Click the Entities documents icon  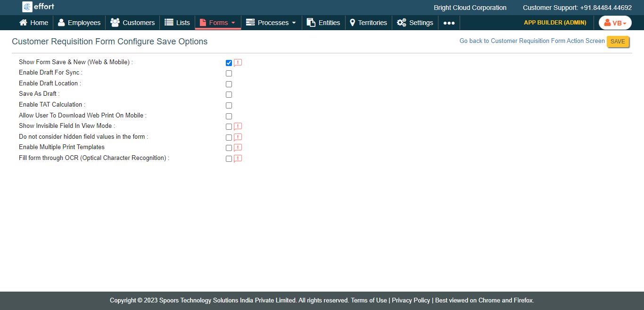point(311,23)
